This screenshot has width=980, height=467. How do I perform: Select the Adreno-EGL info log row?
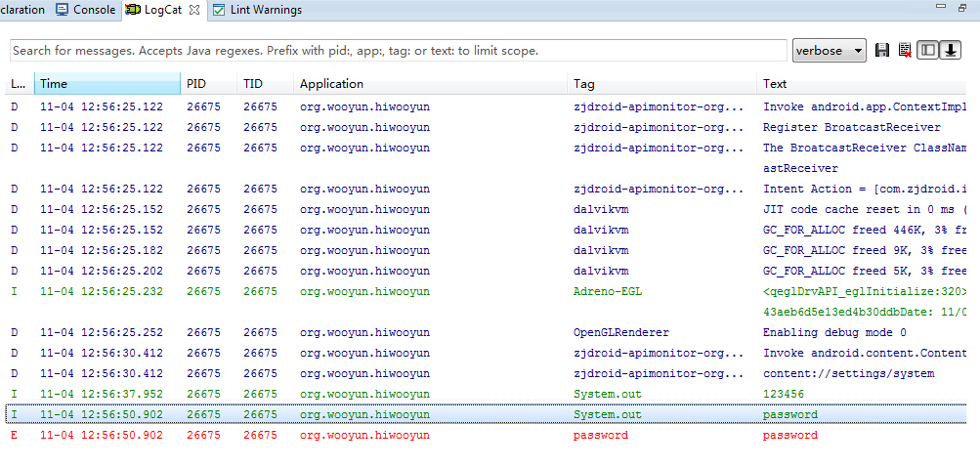[x=487, y=301]
